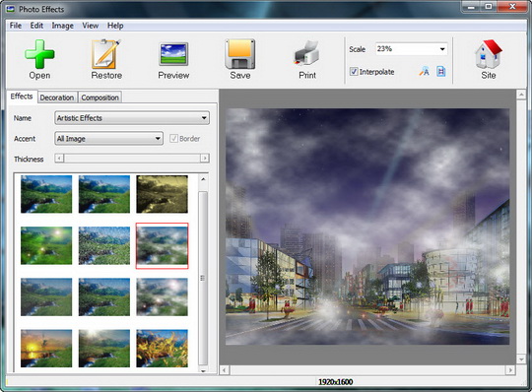
Task: Open the Edit menu
Action: coord(36,26)
